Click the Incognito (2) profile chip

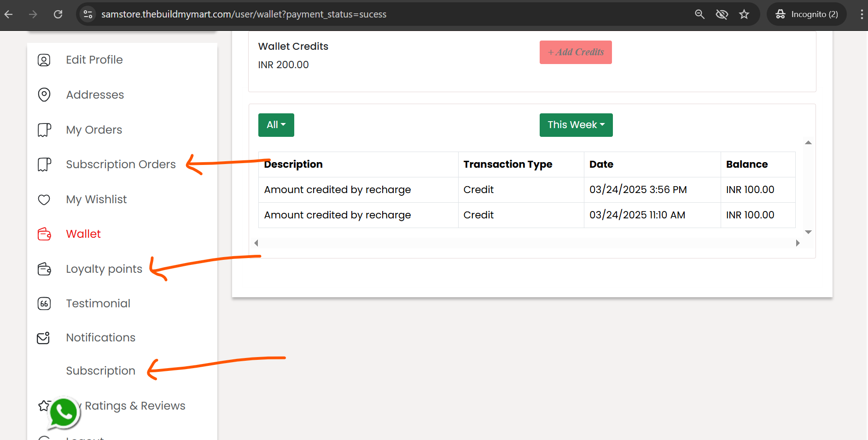point(807,14)
